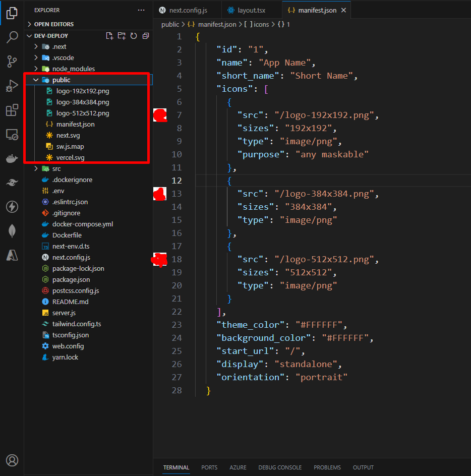Open the Azure view icon
Screen dimensions: 471x476
(x=12, y=255)
